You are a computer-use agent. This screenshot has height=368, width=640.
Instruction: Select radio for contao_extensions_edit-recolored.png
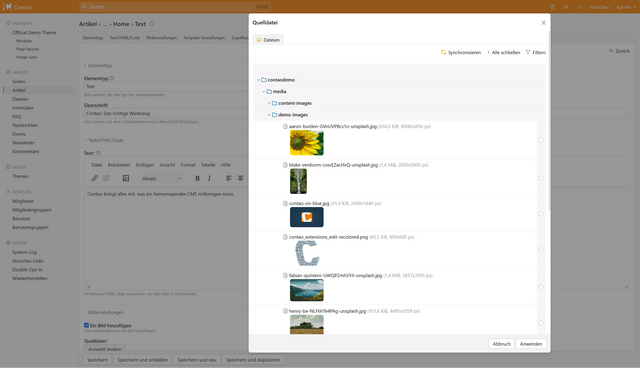tap(540, 250)
